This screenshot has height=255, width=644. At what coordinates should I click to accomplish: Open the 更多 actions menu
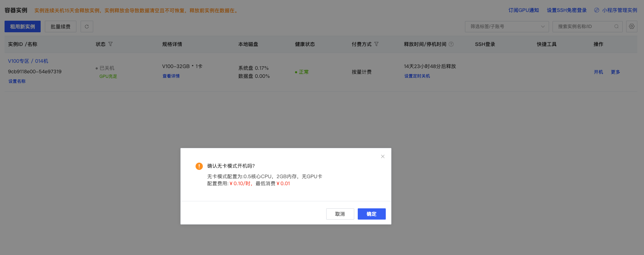(616, 72)
